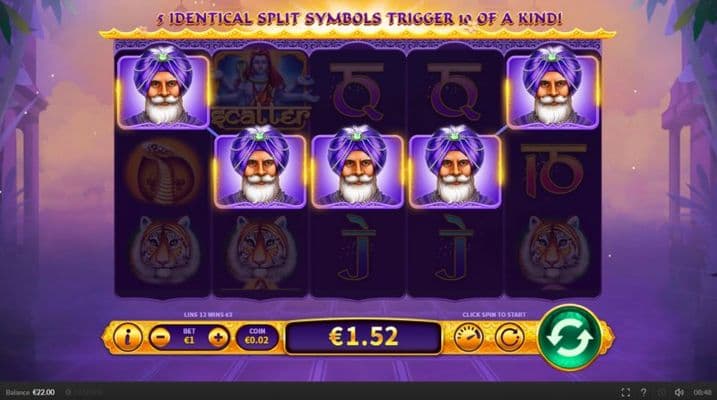
Task: Click the Q symbol on the third reel
Action: (357, 91)
